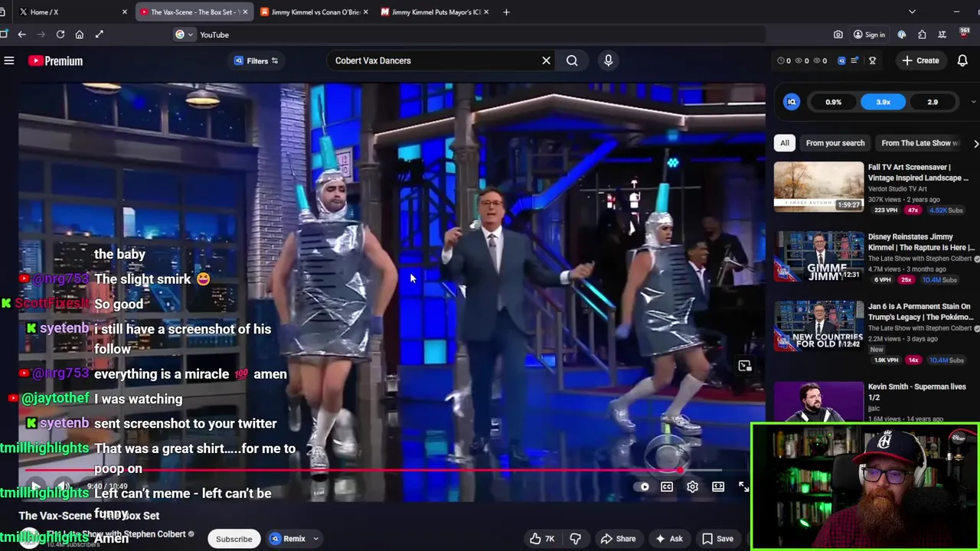Close the Jimmy Kimmel Puts Mayor's ICE tab
Screen dimensions: 980x551
pyautogui.click(x=485, y=12)
